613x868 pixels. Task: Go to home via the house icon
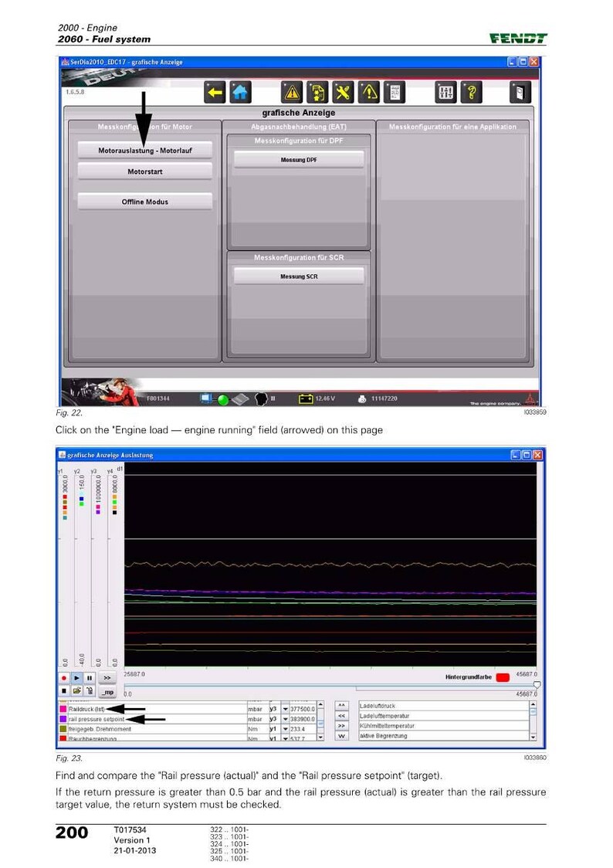pyautogui.click(x=240, y=93)
